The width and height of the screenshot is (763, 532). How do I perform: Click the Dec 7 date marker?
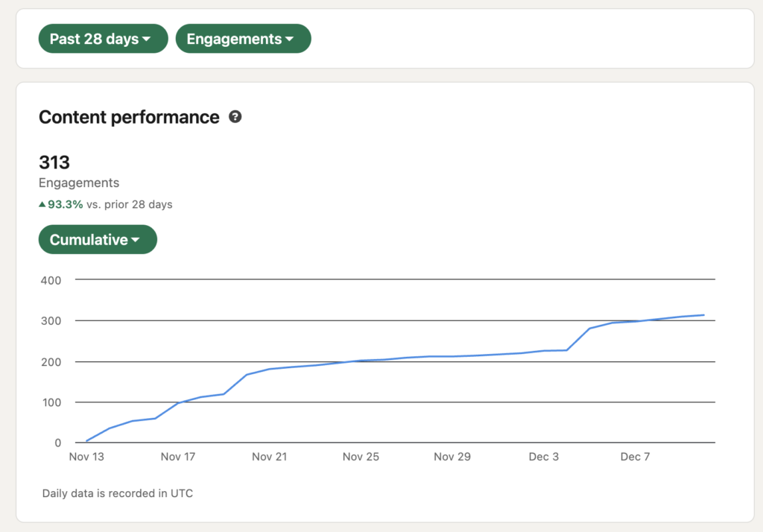[635, 457]
